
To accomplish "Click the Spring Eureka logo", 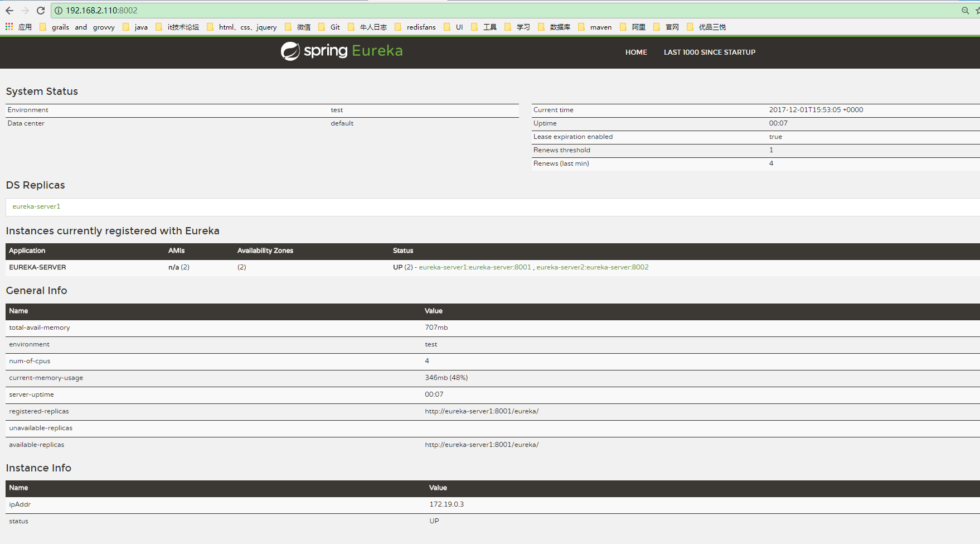I will pos(341,51).
